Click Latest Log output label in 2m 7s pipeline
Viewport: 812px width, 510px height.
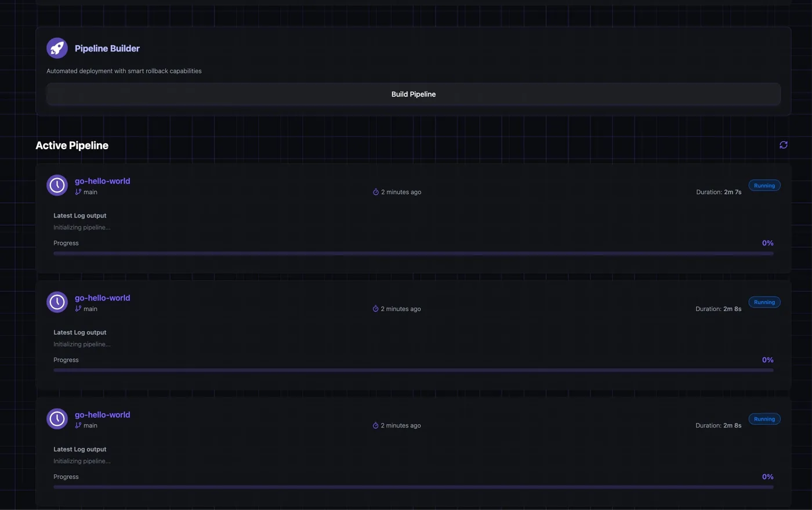80,215
